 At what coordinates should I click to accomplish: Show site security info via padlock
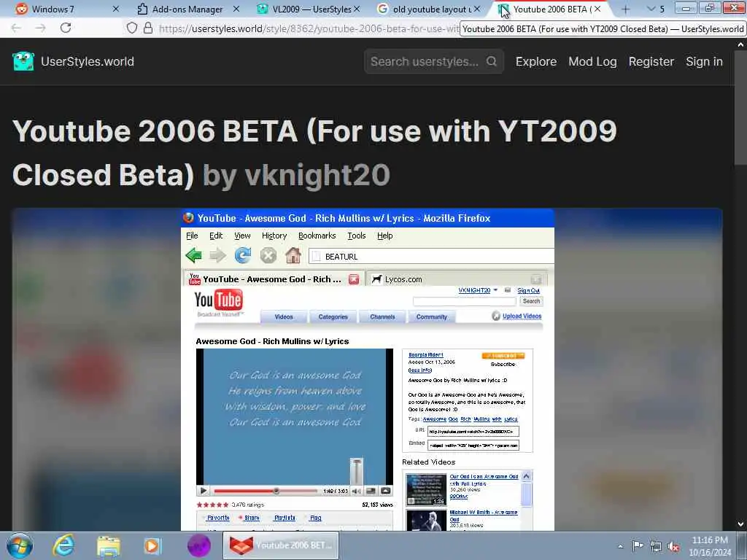coord(148,28)
